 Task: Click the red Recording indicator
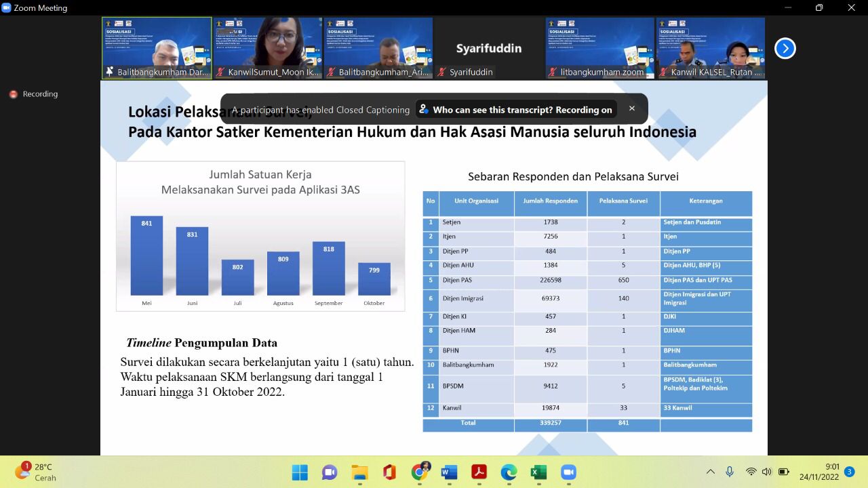click(x=14, y=94)
